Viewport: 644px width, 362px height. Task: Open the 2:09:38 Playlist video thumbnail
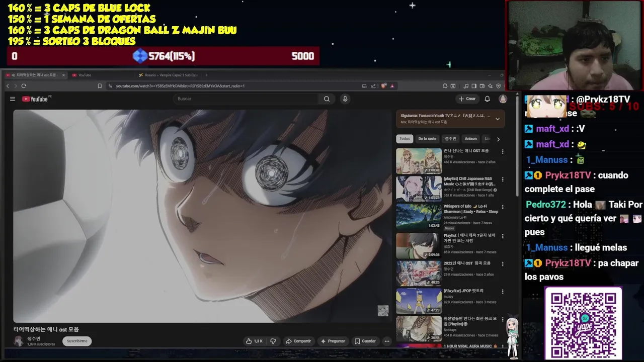coord(419,245)
